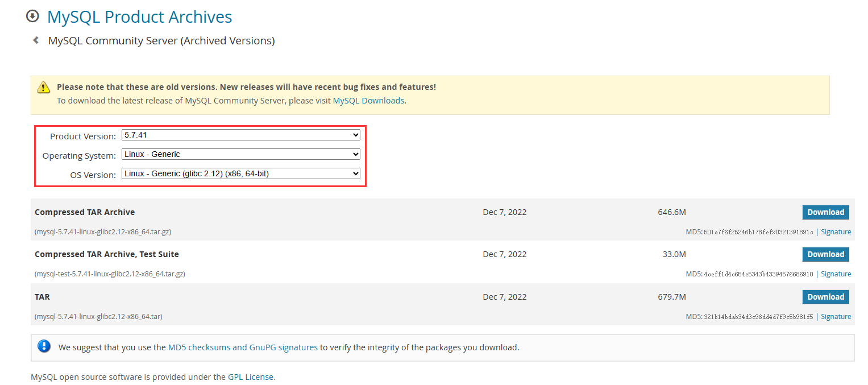Image resolution: width=868 pixels, height=385 pixels.
Task: Open MD5 checksums and GnuPG signatures link
Action: point(243,347)
